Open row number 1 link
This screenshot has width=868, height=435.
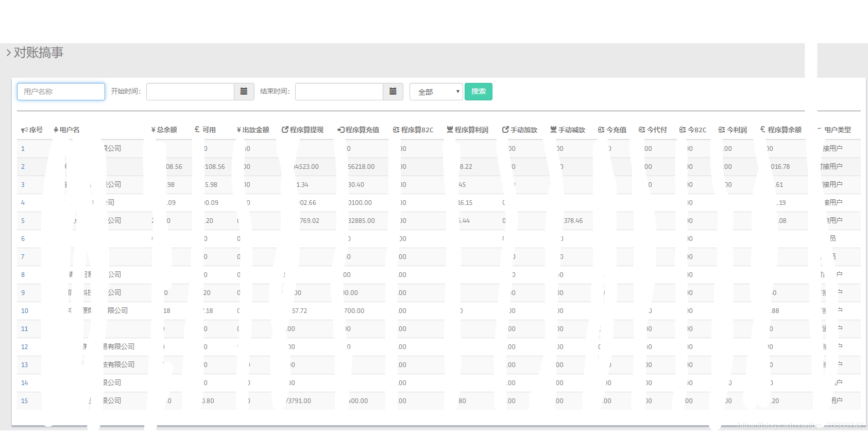tap(23, 148)
